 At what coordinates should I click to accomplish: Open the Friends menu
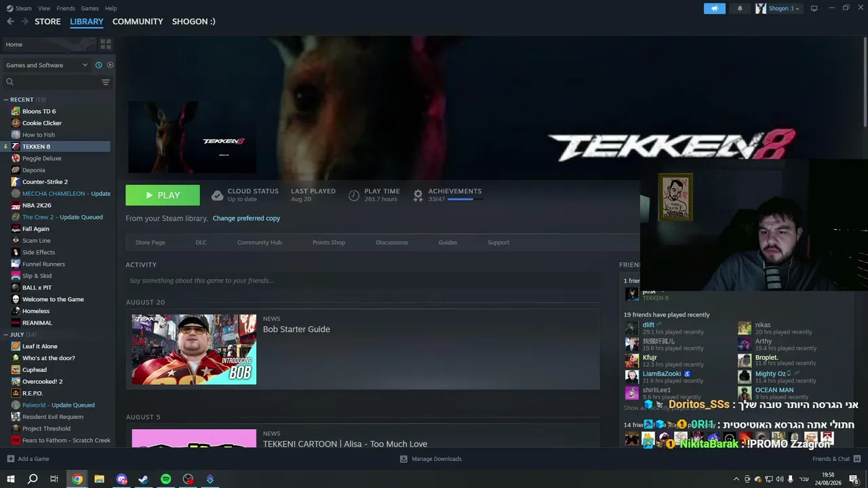click(66, 8)
